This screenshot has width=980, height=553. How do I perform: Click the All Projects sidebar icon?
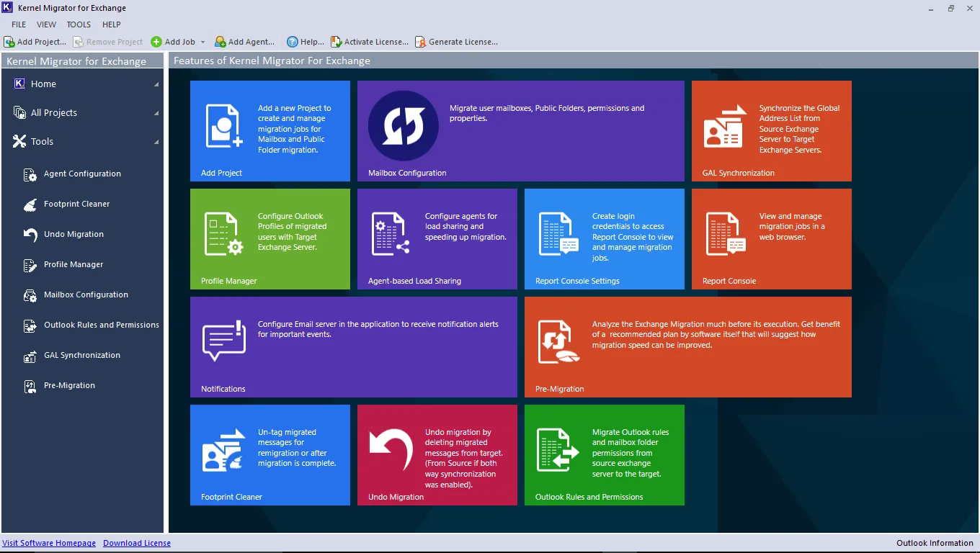19,112
